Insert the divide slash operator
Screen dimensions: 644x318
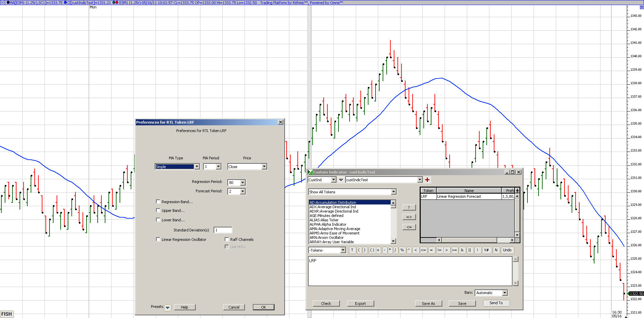tap(395, 250)
